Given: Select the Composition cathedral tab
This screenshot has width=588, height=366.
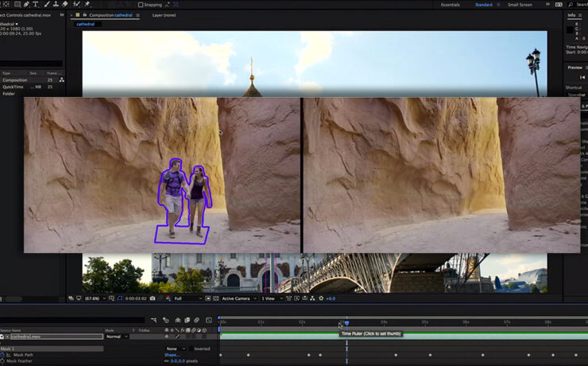Looking at the screenshot, I should click(110, 15).
